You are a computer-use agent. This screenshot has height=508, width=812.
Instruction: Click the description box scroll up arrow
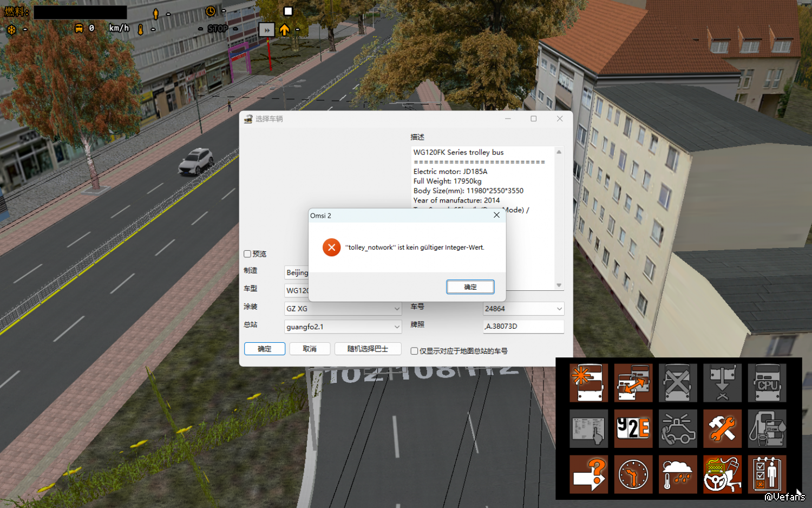[559, 152]
